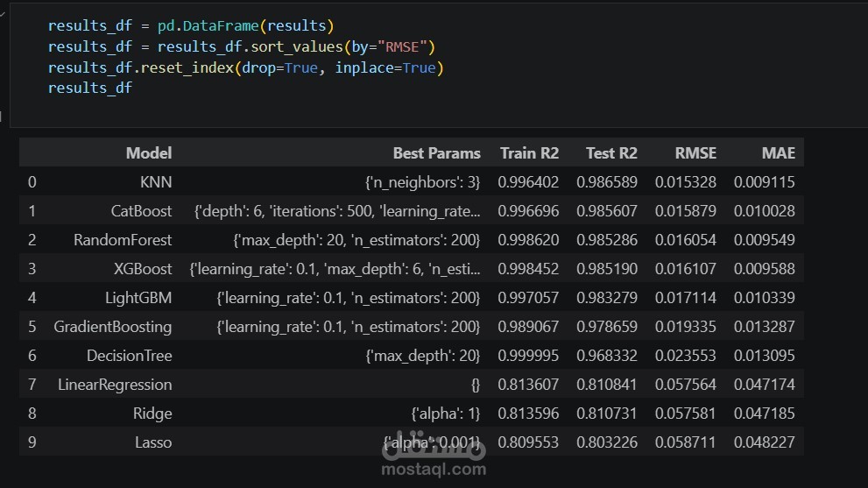Select the DecisionTree model cell

pos(129,356)
